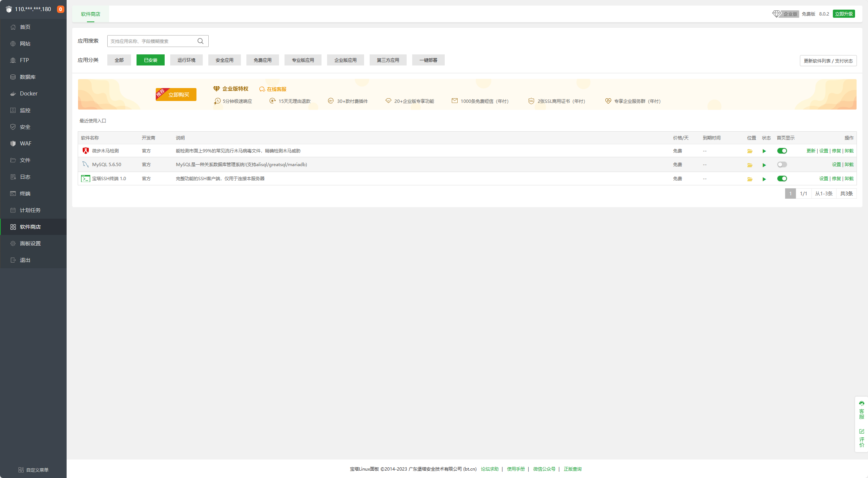The width and height of the screenshot is (868, 478).
Task: Click the 企业版 diamond badge
Action: 785,14
